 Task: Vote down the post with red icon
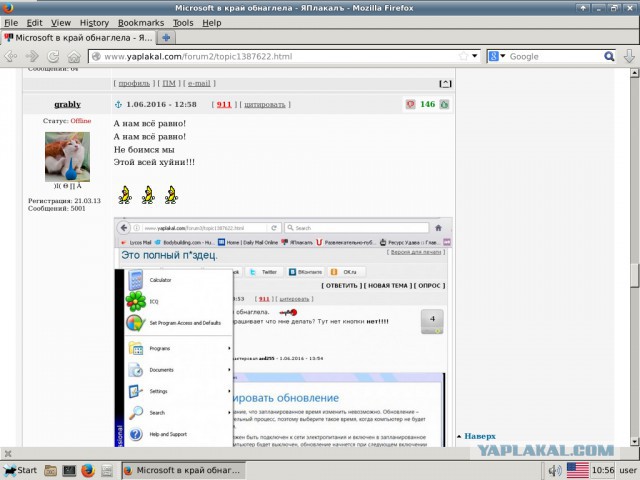(x=410, y=104)
